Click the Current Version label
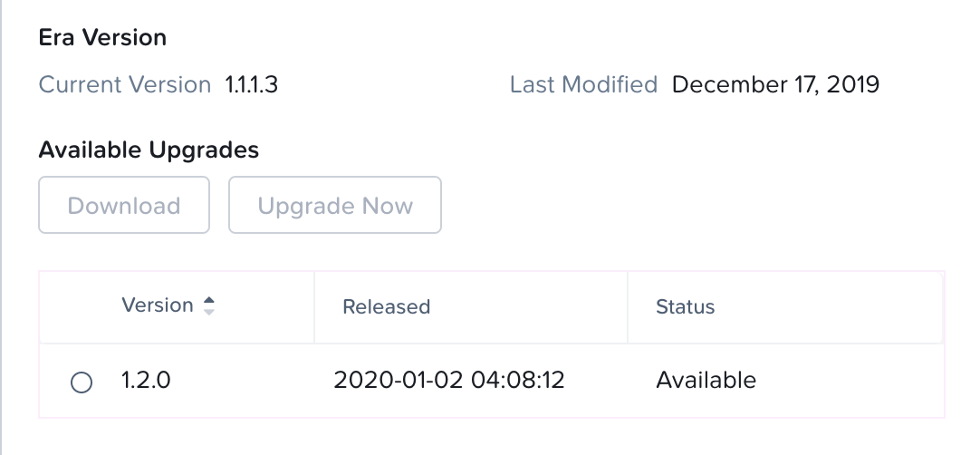The image size is (980, 455). [125, 84]
